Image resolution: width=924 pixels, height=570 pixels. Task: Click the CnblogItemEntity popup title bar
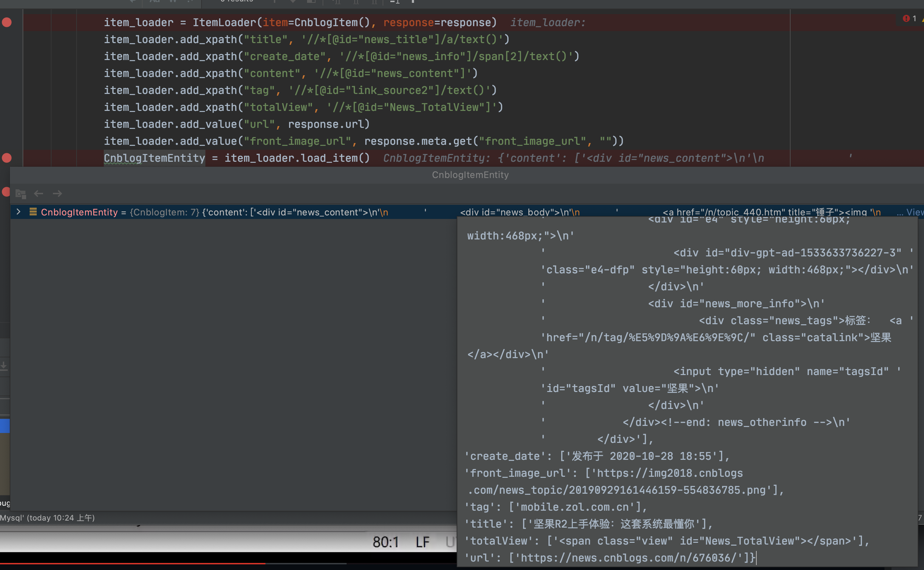[470, 175]
